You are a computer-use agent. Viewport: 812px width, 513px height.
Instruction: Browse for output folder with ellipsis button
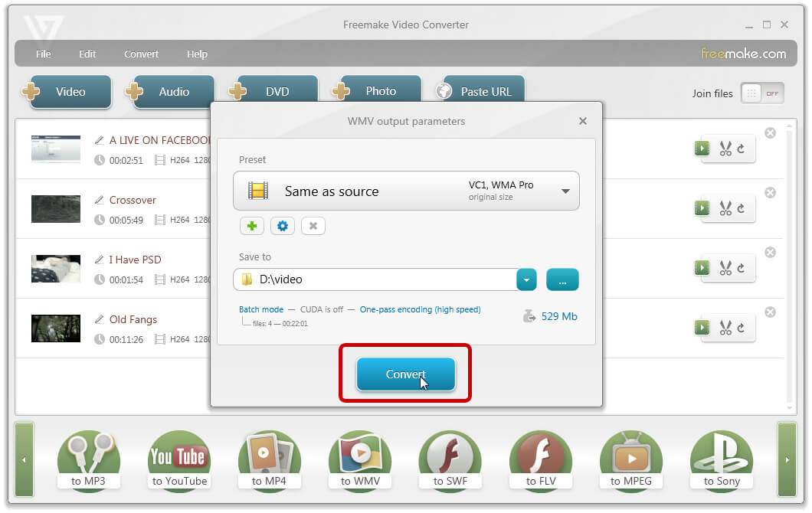[x=562, y=279]
